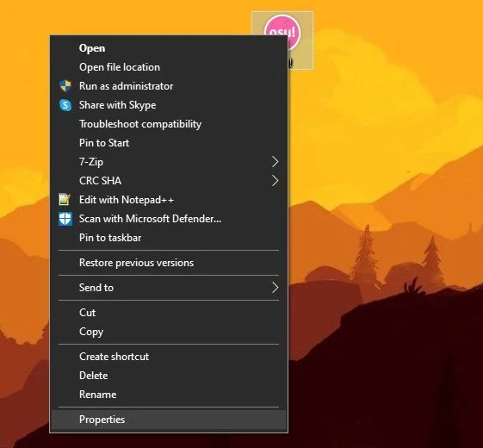Choose Open from the context menu
Viewport: 483px width, 448px height.
pos(169,48)
